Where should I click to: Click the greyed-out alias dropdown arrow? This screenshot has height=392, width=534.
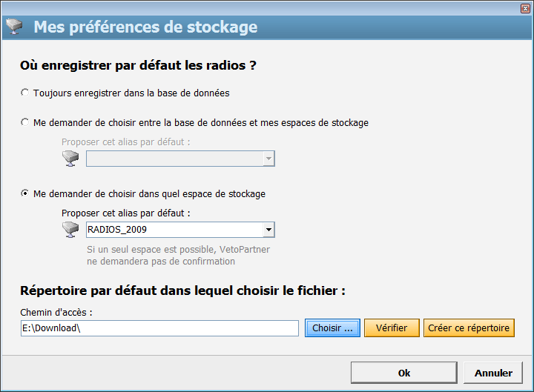pos(268,159)
